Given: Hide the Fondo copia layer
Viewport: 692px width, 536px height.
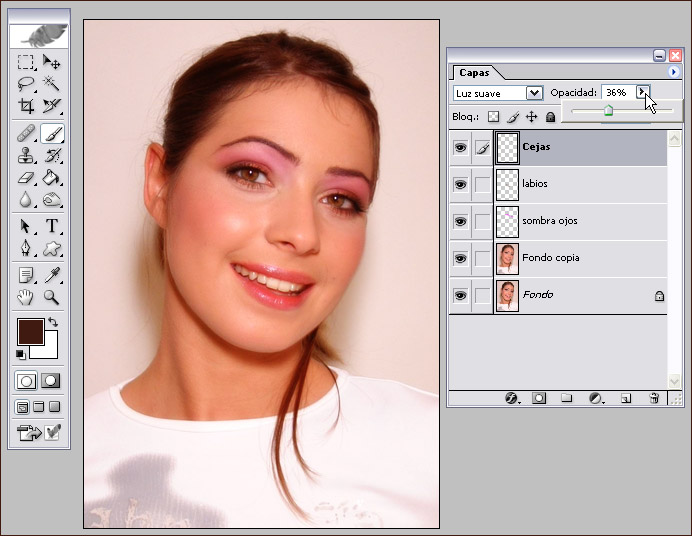Looking at the screenshot, I should pos(460,259).
